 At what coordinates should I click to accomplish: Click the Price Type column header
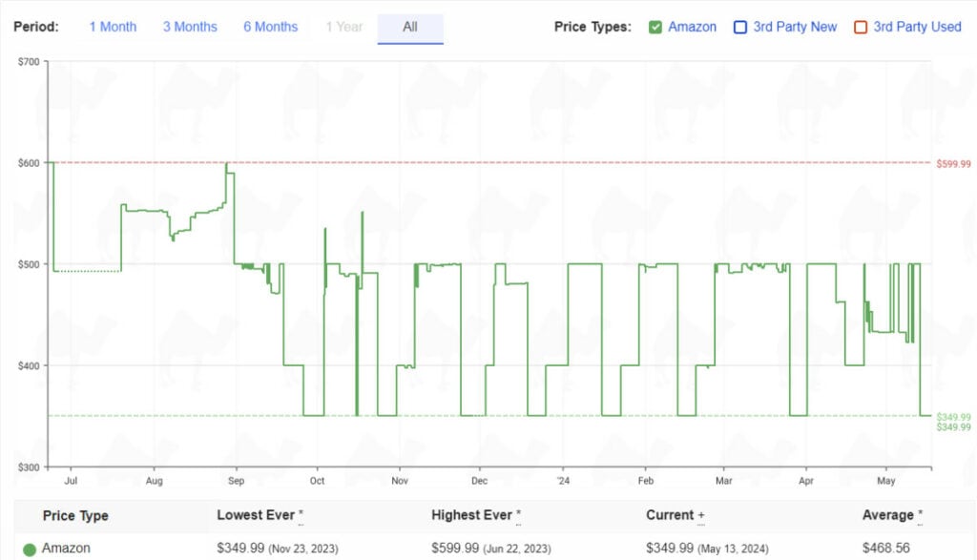pos(75,516)
